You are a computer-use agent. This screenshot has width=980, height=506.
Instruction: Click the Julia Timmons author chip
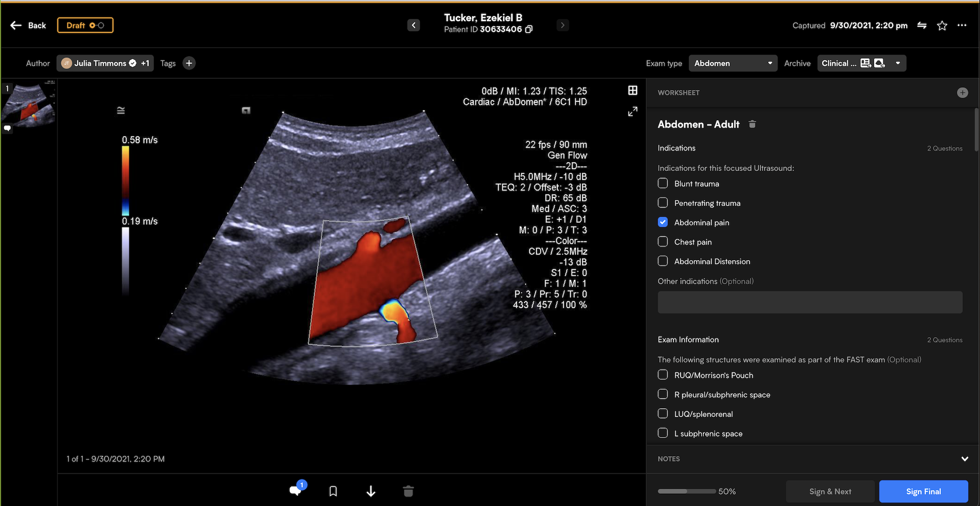(x=105, y=63)
